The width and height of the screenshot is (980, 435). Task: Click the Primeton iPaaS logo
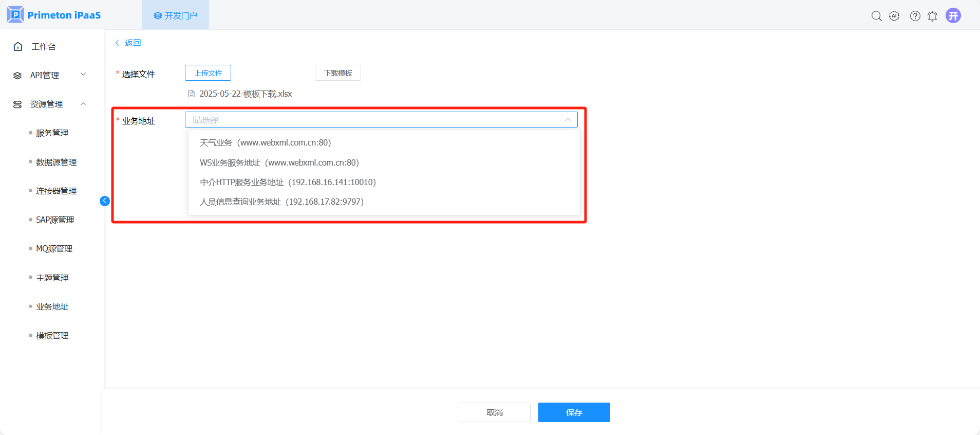tap(54, 15)
